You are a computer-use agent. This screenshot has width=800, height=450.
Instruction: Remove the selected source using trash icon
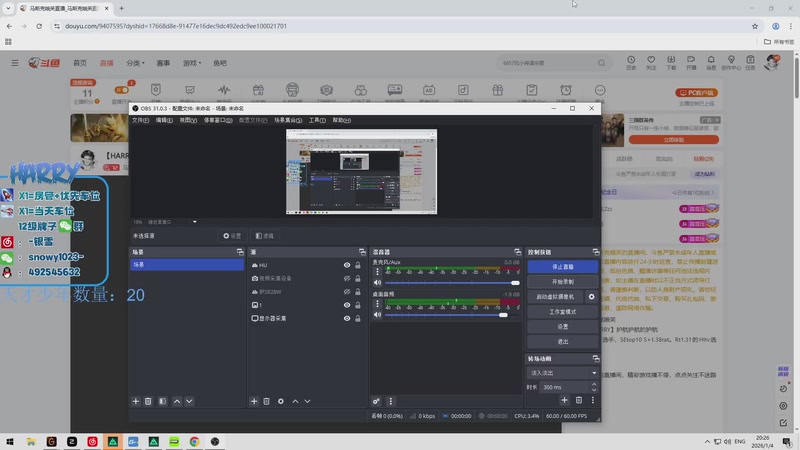click(266, 401)
